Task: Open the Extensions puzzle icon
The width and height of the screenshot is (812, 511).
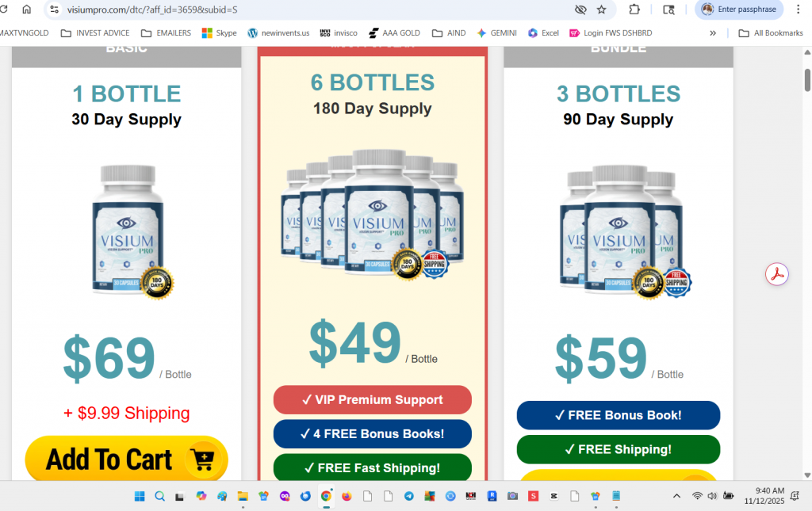Action: point(634,10)
